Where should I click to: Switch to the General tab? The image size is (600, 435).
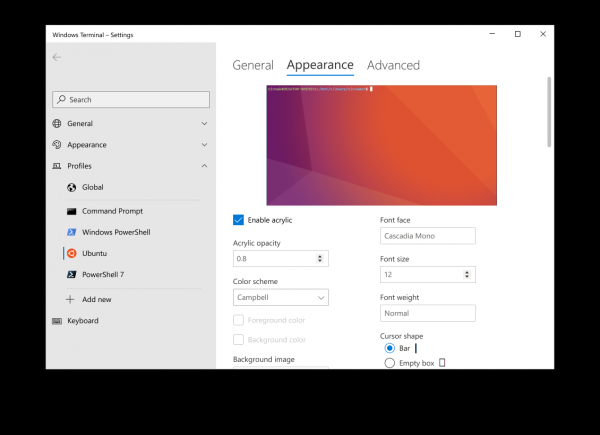tap(253, 65)
